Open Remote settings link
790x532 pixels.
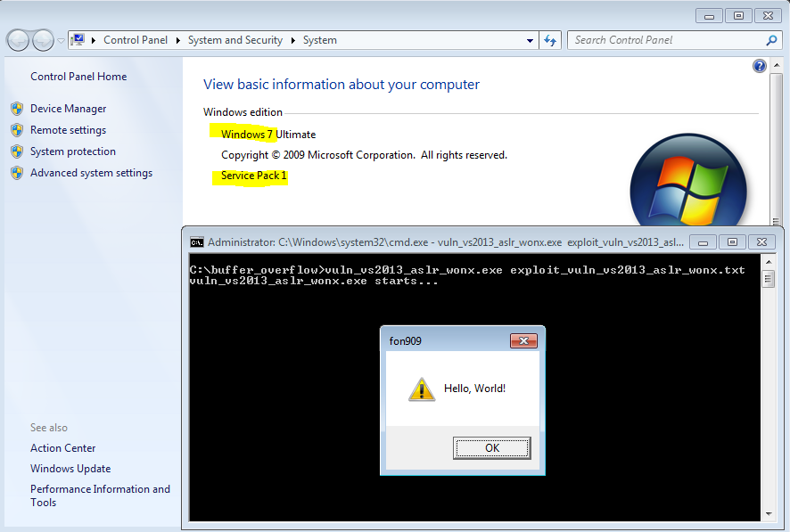tap(68, 130)
